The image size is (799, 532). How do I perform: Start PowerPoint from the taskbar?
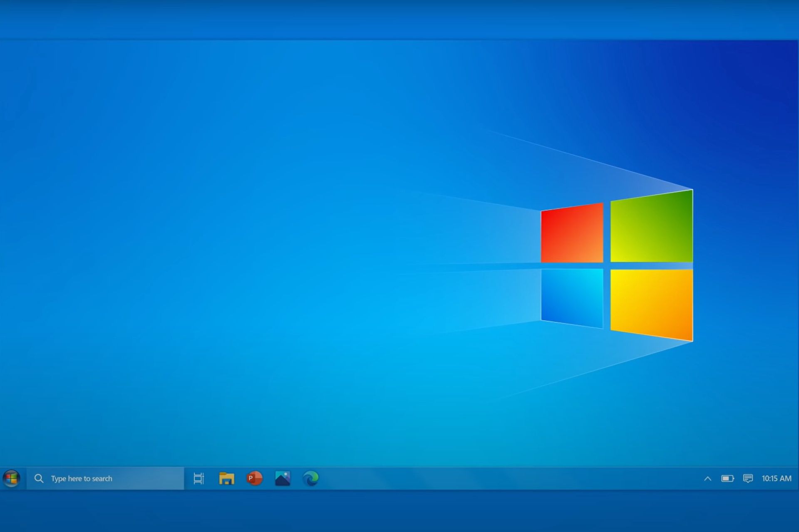coord(254,478)
